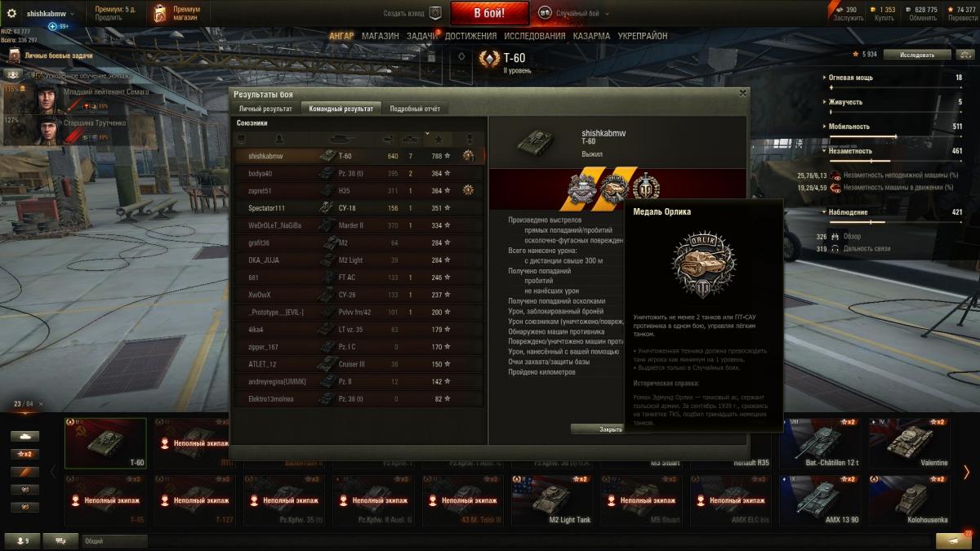
Task: Open the chat channels icon
Action: 60,540
